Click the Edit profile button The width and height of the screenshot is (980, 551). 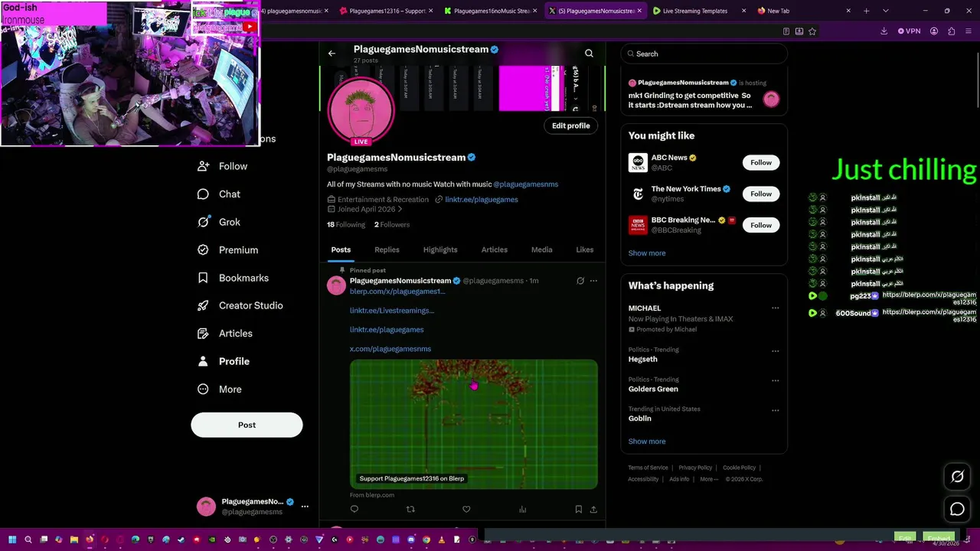click(571, 126)
